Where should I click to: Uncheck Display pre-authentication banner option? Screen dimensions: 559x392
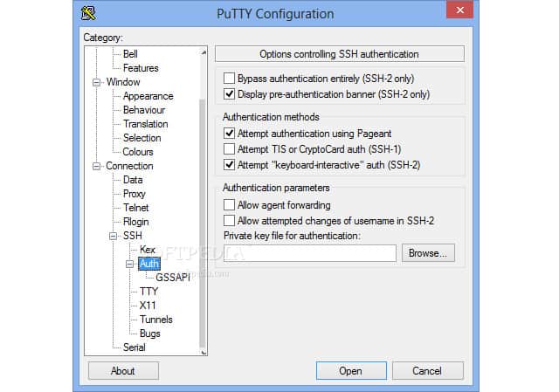point(229,94)
